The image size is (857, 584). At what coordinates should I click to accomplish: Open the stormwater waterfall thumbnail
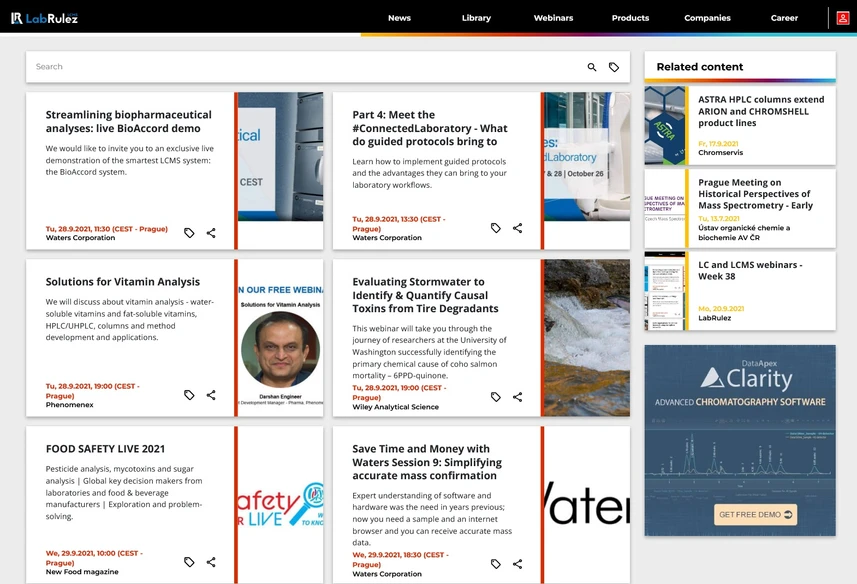(587, 338)
